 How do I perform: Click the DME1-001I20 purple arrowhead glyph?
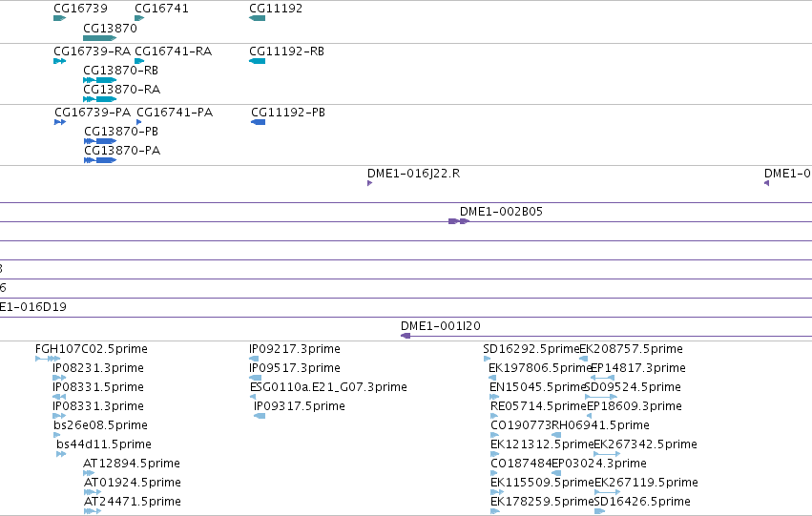coord(406,336)
